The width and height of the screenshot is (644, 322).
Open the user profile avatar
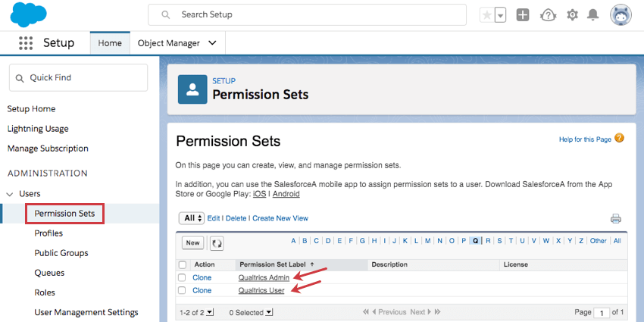(621, 15)
